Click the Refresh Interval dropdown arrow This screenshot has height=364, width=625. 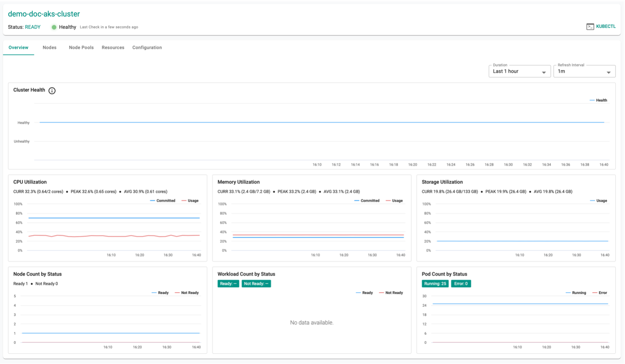click(x=608, y=73)
